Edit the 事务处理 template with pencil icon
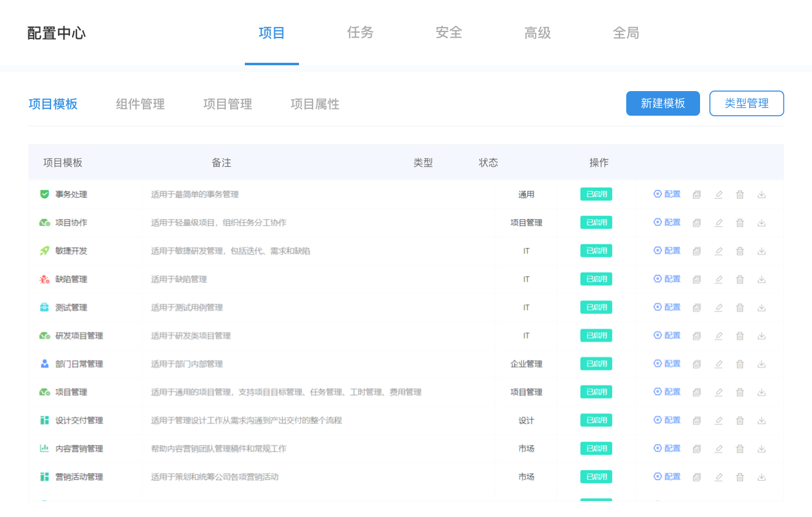 pos(718,194)
